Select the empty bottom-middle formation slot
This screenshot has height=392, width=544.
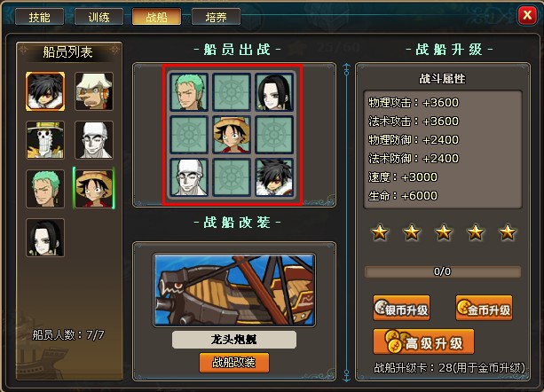tap(232, 177)
